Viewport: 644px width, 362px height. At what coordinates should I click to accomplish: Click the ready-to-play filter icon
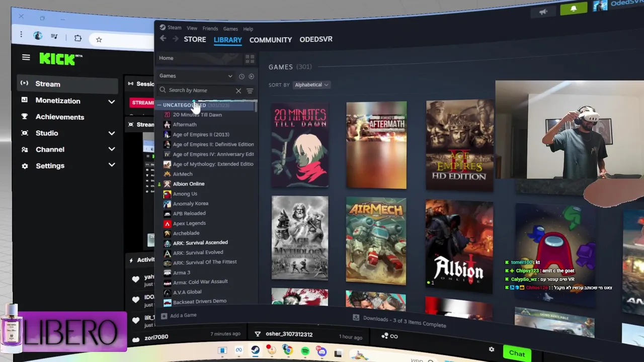coord(251,76)
